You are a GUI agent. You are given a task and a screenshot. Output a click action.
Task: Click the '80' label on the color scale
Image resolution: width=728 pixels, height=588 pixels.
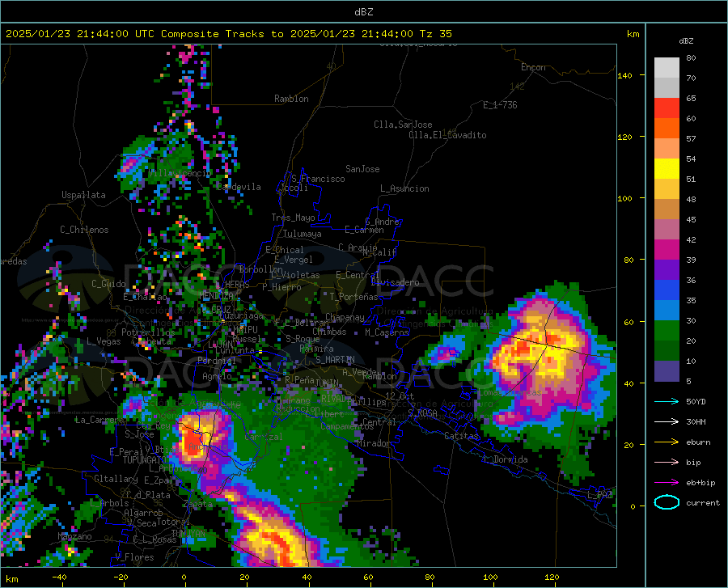[x=691, y=58]
